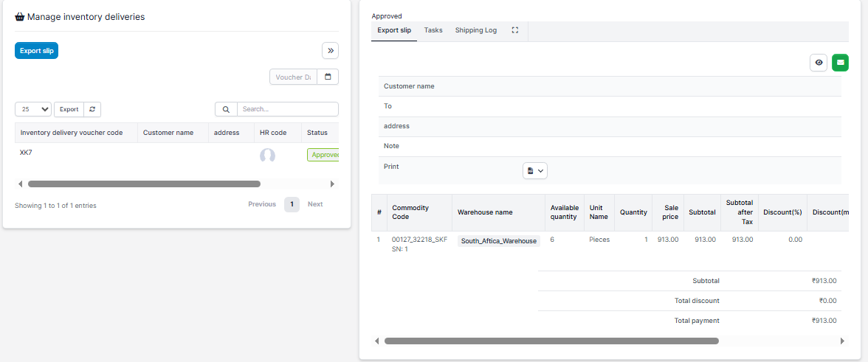Click the Search input field

pos(288,109)
